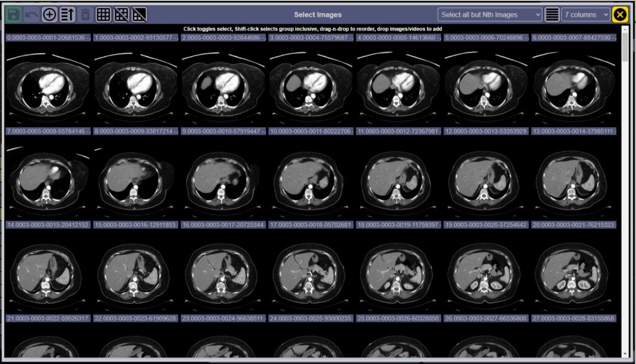Image resolution: width=636 pixels, height=364 pixels.
Task: Click label 24.0003-0003-0025-93000235
Action: pos(311,319)
